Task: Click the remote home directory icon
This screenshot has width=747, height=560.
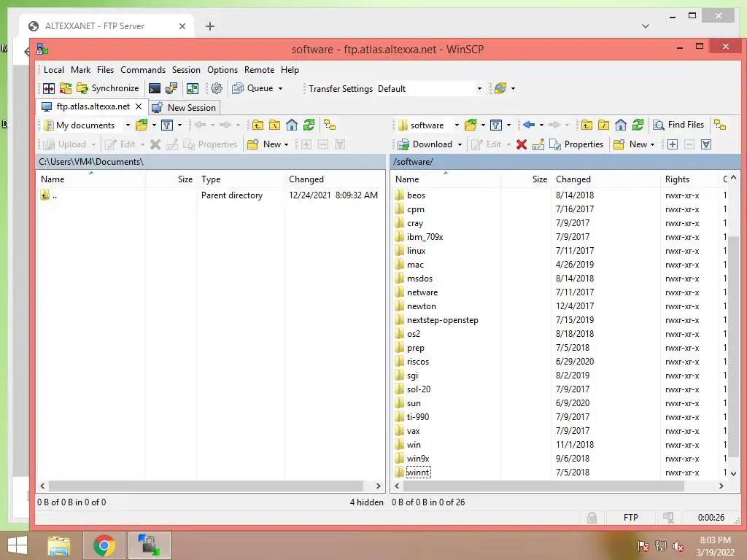Action: click(620, 125)
